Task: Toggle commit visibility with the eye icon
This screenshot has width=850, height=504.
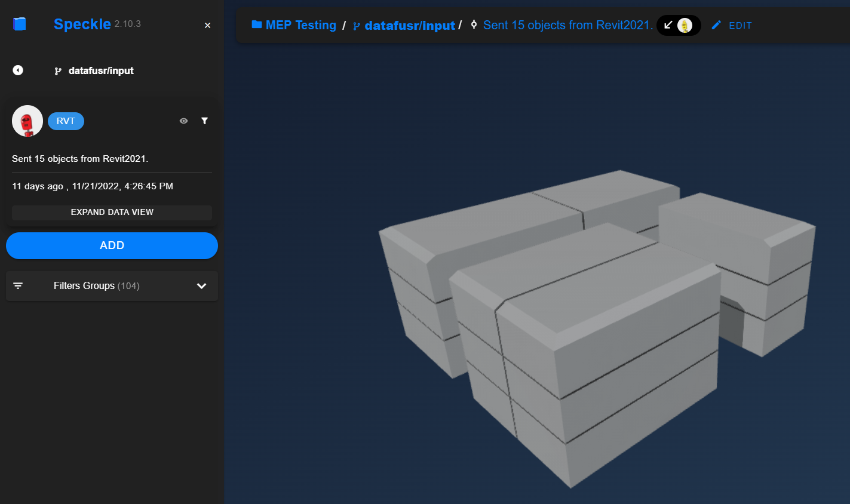Action: coord(183,121)
